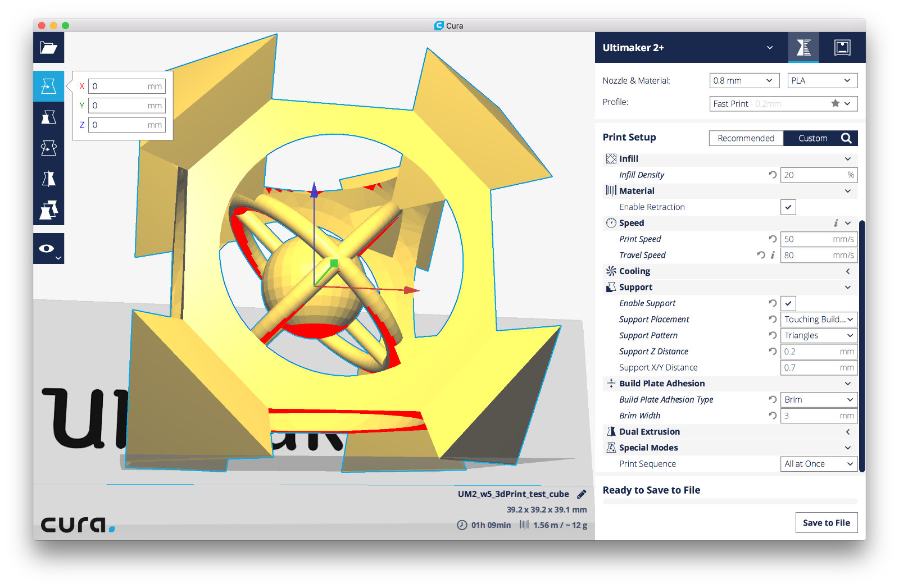The width and height of the screenshot is (899, 588).
Task: Reset Infill Density to default
Action: click(x=773, y=175)
